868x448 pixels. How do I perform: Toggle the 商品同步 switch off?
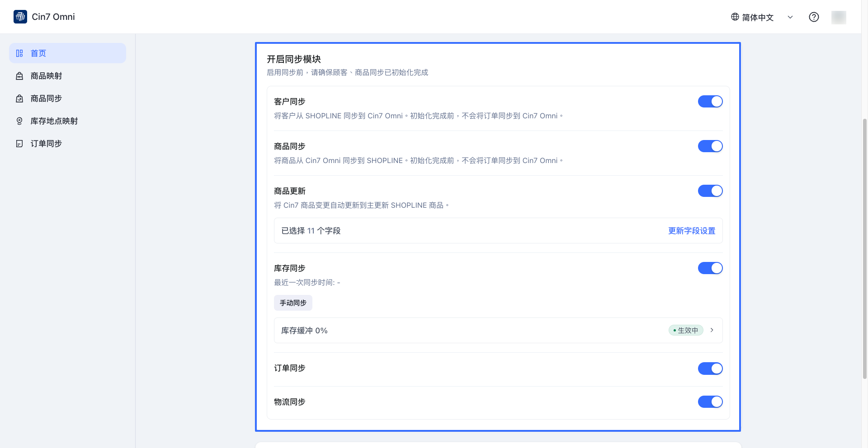(x=710, y=146)
